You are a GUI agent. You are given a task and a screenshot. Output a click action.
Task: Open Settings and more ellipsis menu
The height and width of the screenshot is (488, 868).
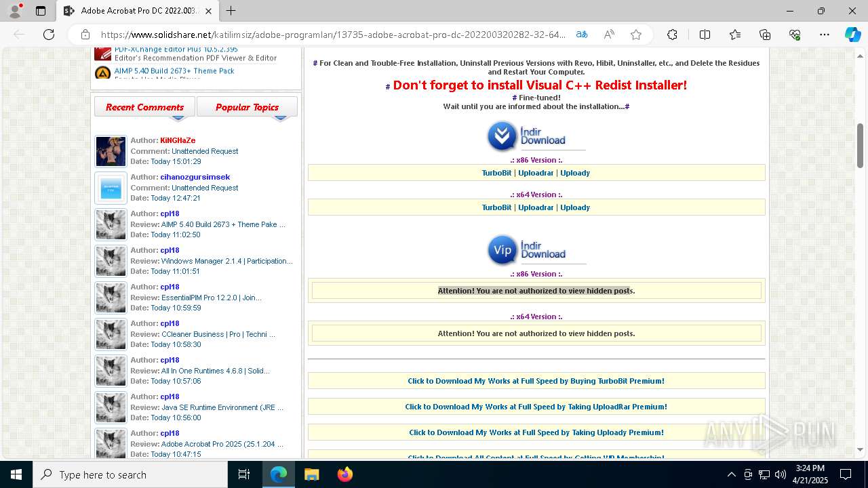pyautogui.click(x=825, y=35)
